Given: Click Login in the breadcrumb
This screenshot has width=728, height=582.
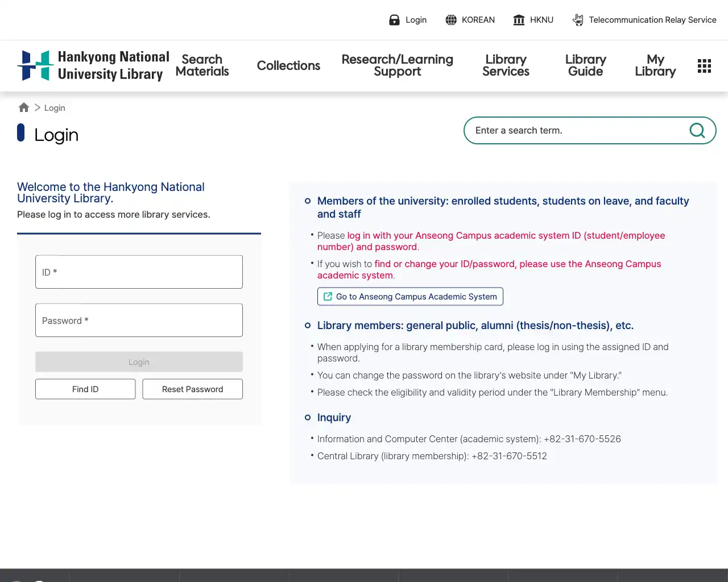Looking at the screenshot, I should 55,108.
